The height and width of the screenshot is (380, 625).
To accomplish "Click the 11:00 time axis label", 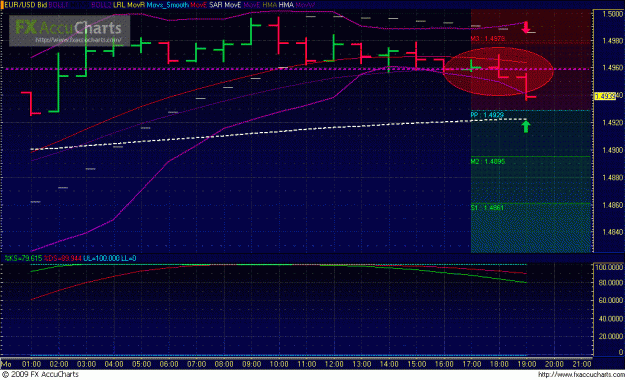I will pos(307,364).
